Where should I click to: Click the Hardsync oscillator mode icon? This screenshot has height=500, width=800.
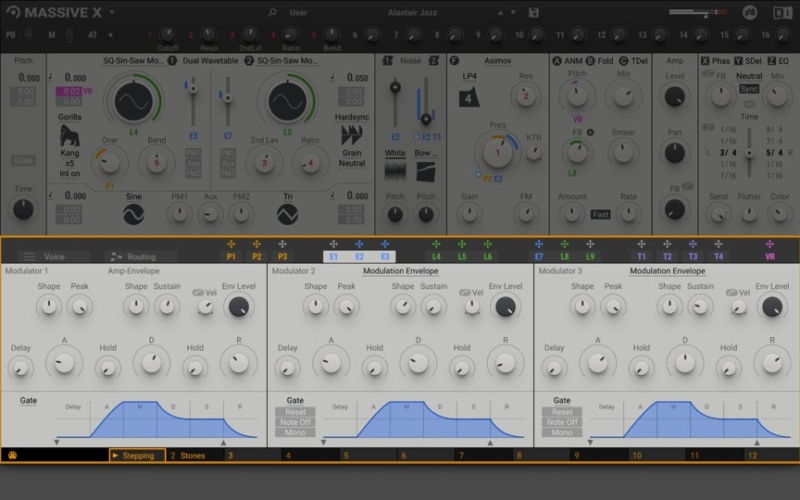[352, 136]
